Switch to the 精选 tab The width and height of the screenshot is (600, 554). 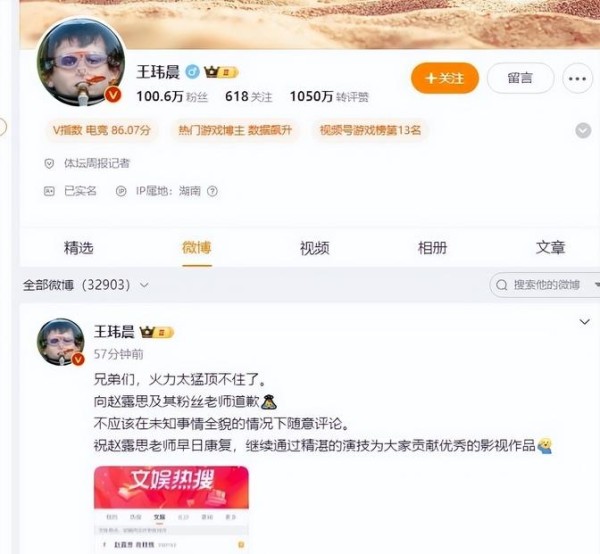tap(78, 248)
